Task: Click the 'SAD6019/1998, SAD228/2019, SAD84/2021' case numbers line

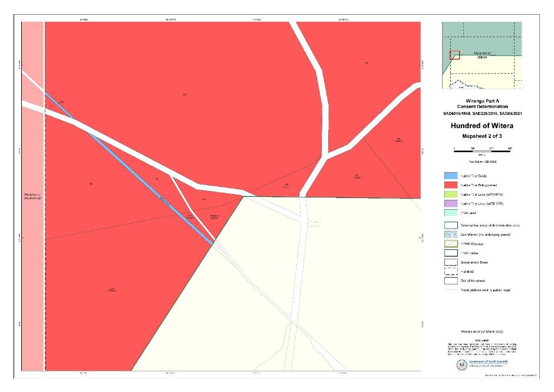Action: tap(482, 113)
